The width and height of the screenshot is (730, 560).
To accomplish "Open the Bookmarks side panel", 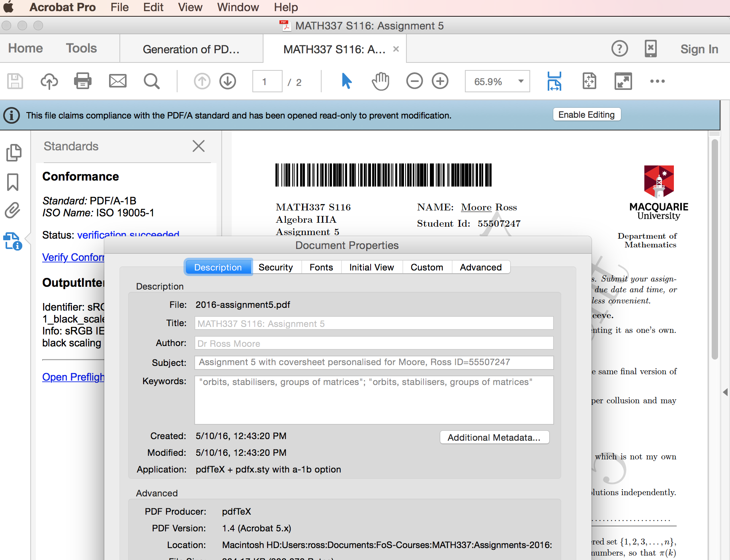I will point(13,182).
